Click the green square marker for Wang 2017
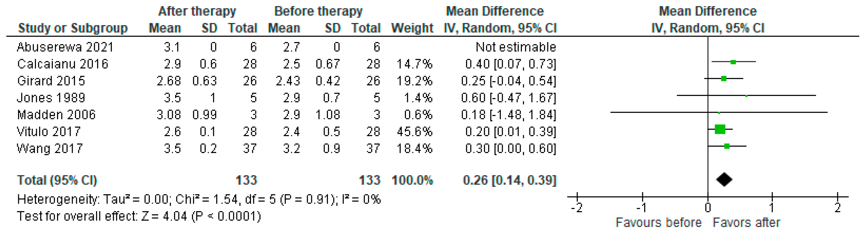 727,146
